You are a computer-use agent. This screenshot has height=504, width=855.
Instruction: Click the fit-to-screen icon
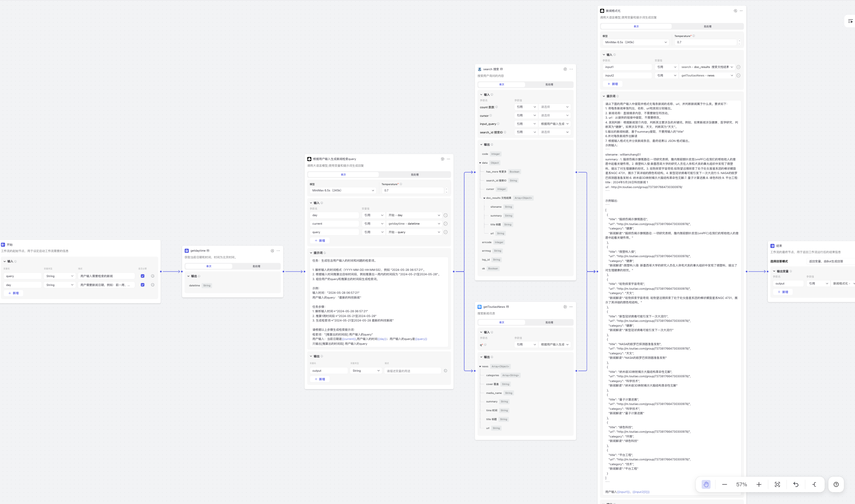[777, 484]
